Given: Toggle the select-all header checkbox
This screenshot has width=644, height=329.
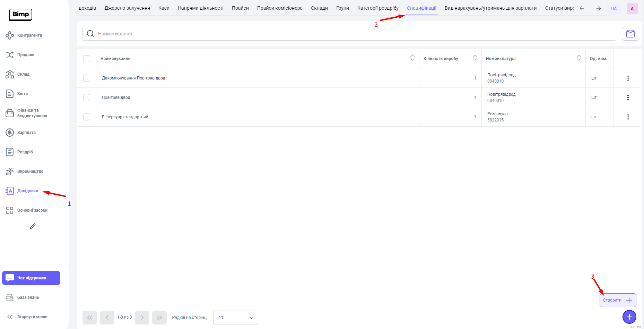Looking at the screenshot, I should [x=87, y=59].
